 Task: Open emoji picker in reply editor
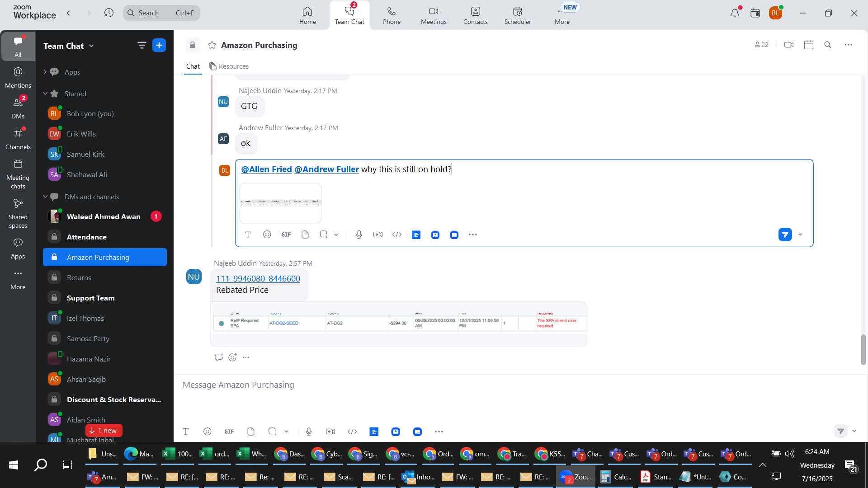click(x=267, y=235)
